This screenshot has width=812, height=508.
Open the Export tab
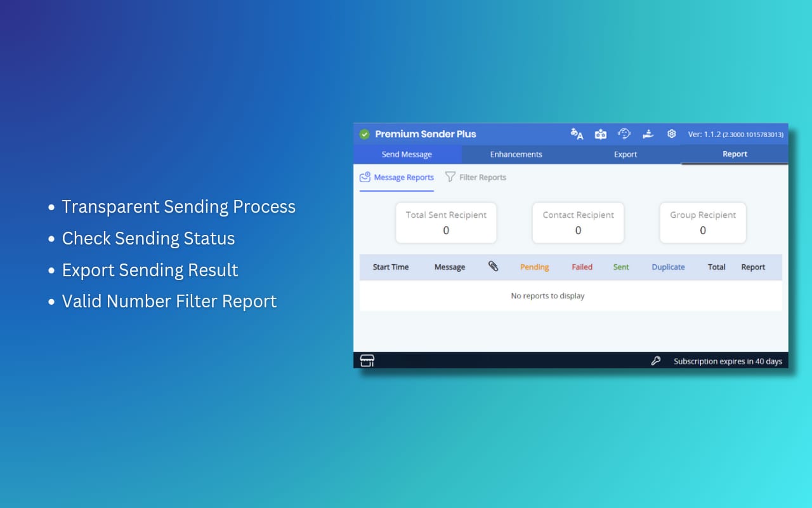pyautogui.click(x=625, y=154)
